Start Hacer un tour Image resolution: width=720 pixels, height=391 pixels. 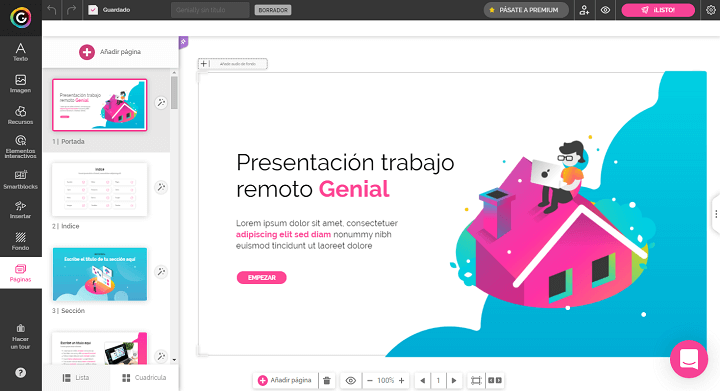[21, 337]
